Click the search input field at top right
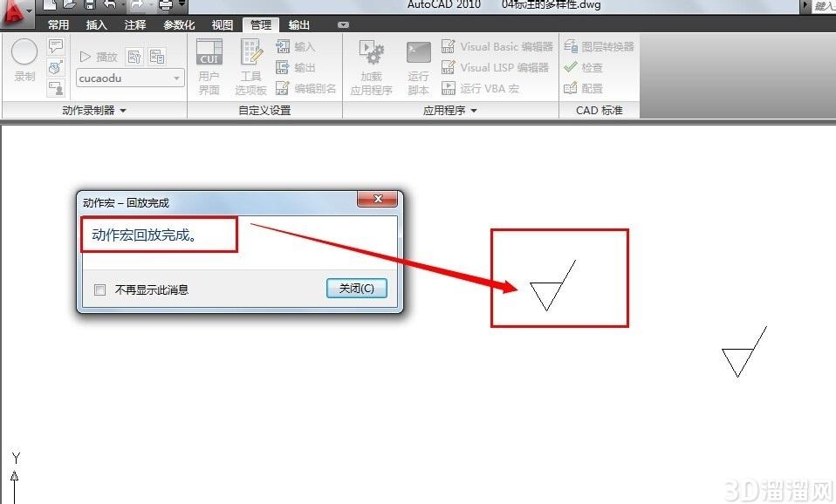This screenshot has width=836, height=504. [824, 6]
